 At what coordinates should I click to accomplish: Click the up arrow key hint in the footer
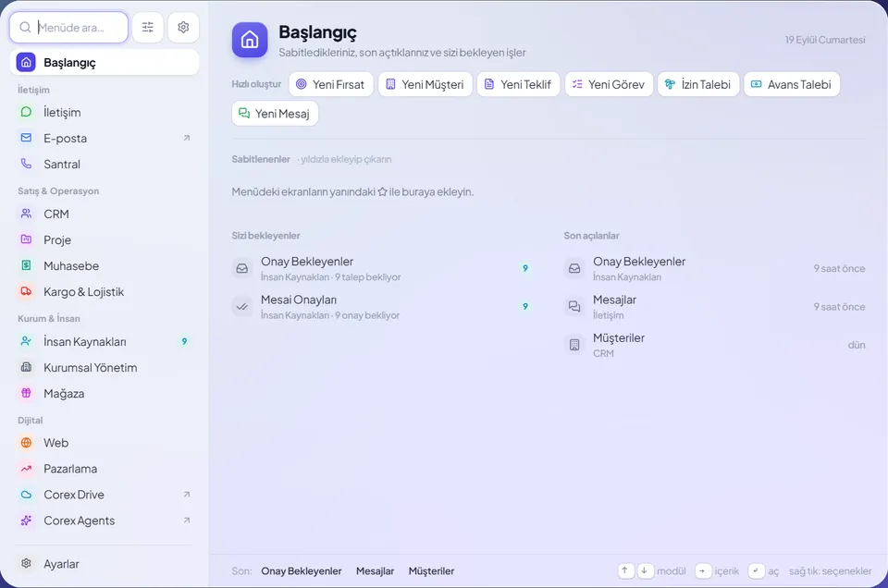(x=625, y=570)
